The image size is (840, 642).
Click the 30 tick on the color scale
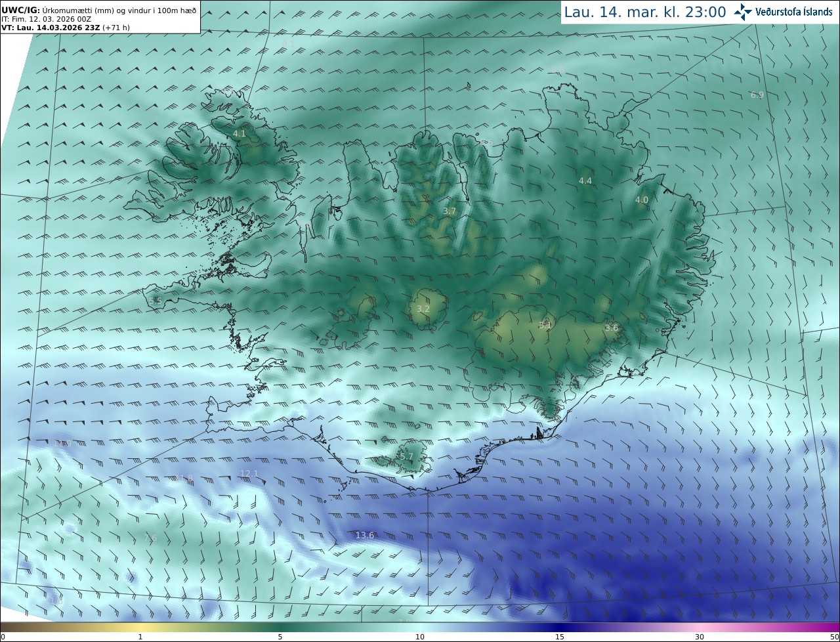coord(700,637)
